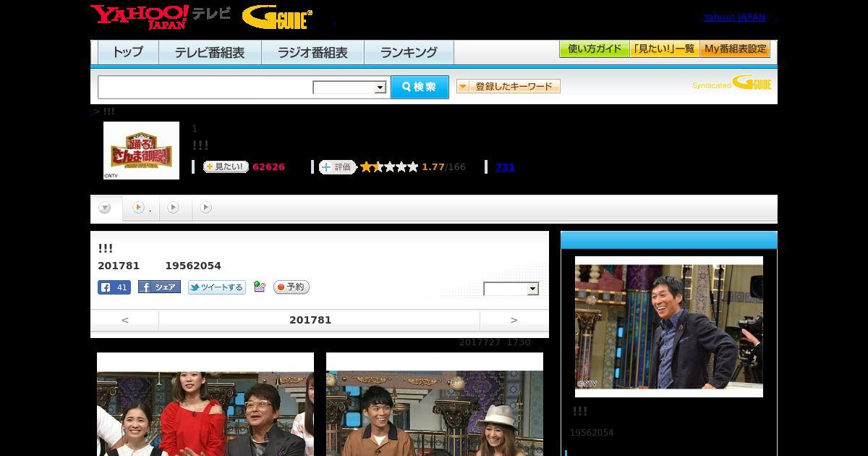
Task: Select the fourth tab, last gray play icon
Action: tap(207, 208)
